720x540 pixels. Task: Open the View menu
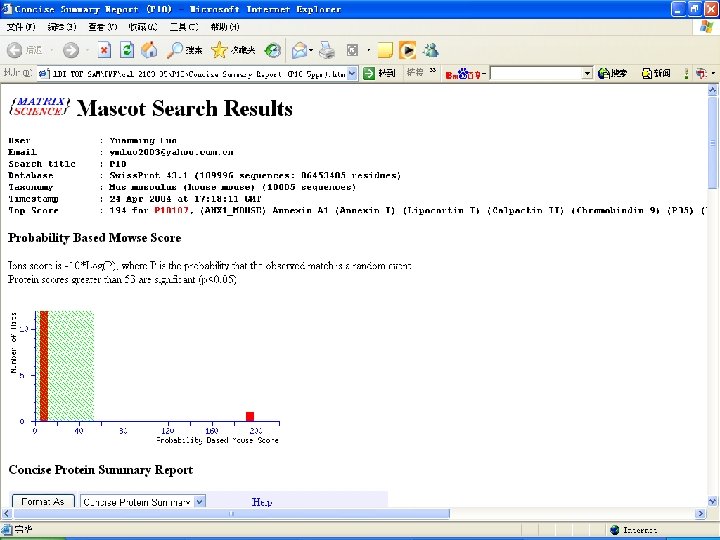(x=102, y=27)
